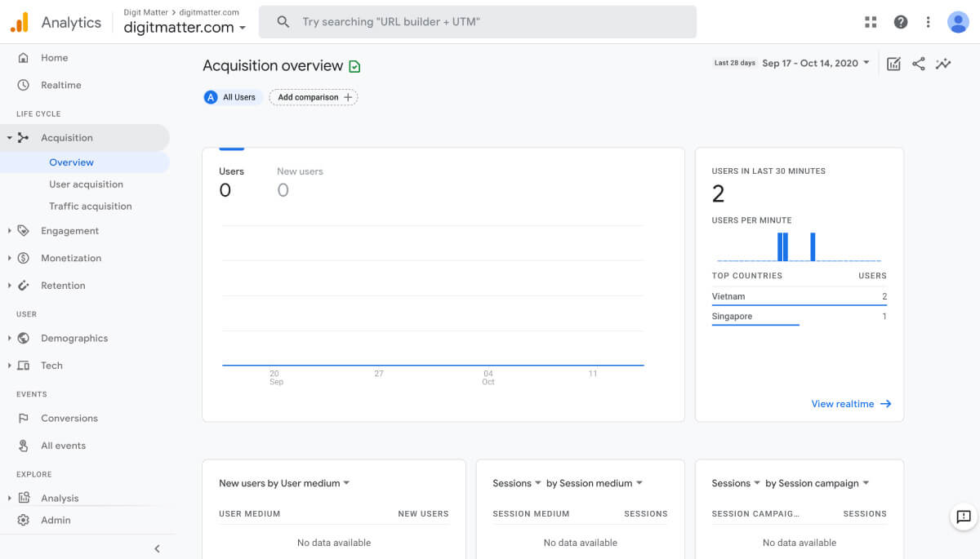Open the Google apps grid menu

871,22
